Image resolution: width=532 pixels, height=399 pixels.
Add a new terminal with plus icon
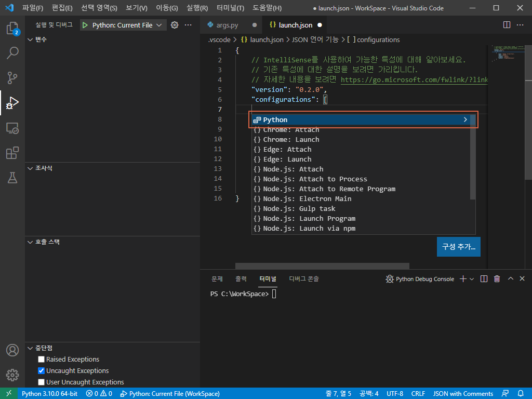[463, 279]
